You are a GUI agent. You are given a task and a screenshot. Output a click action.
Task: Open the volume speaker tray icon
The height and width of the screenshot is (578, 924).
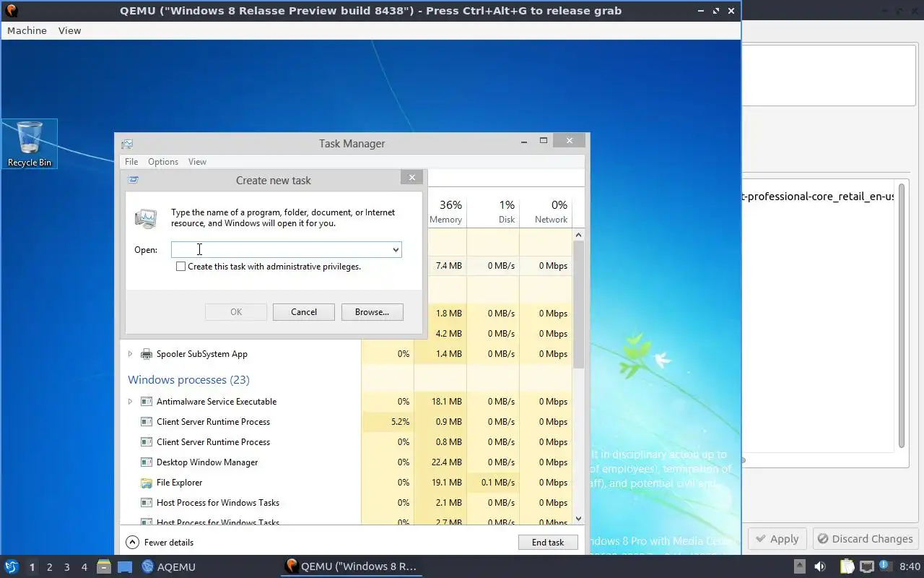coord(820,566)
